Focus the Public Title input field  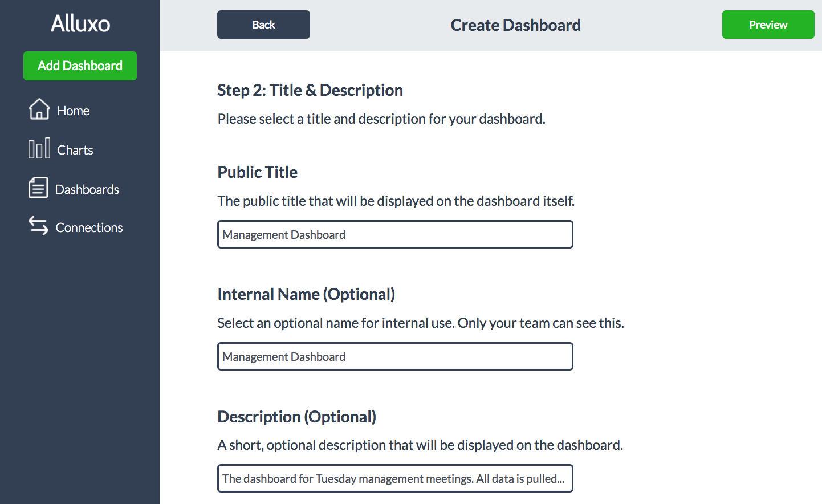[x=395, y=234]
